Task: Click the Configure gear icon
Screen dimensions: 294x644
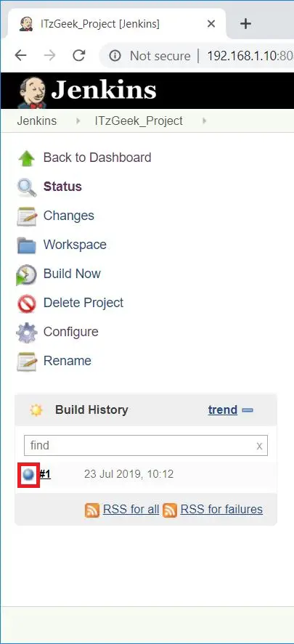Action: [27, 333]
